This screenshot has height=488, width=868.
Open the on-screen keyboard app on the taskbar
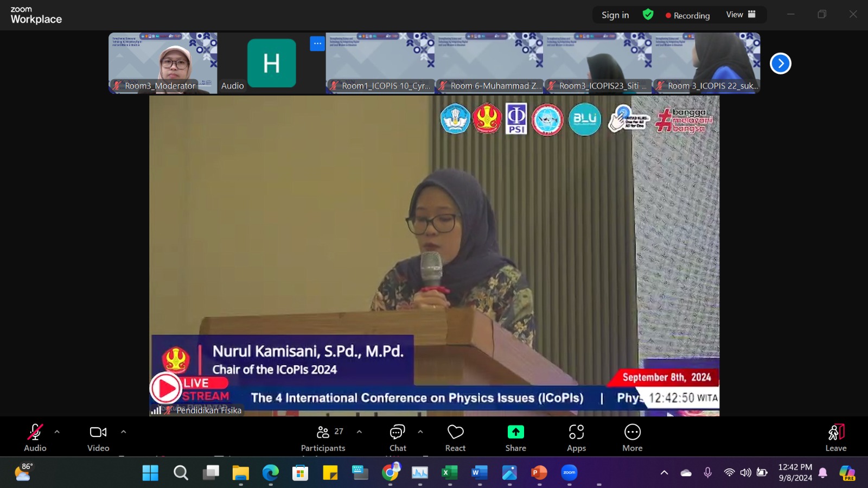tap(360, 473)
